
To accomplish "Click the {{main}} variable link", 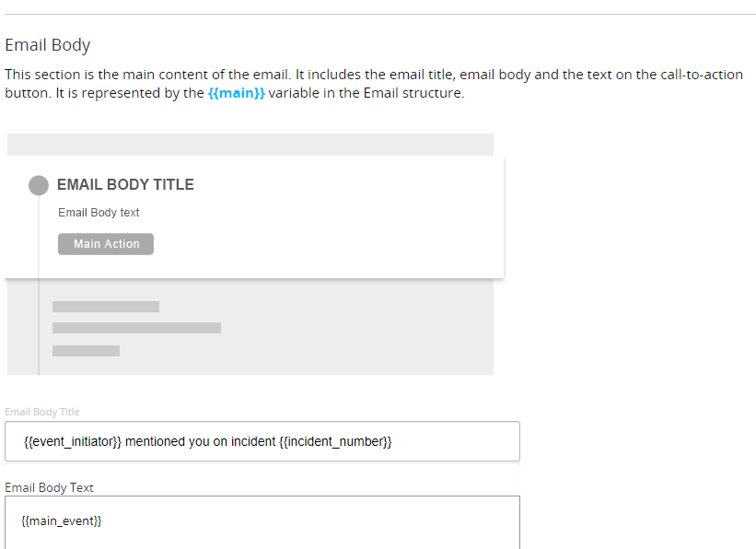I will (x=237, y=93).
